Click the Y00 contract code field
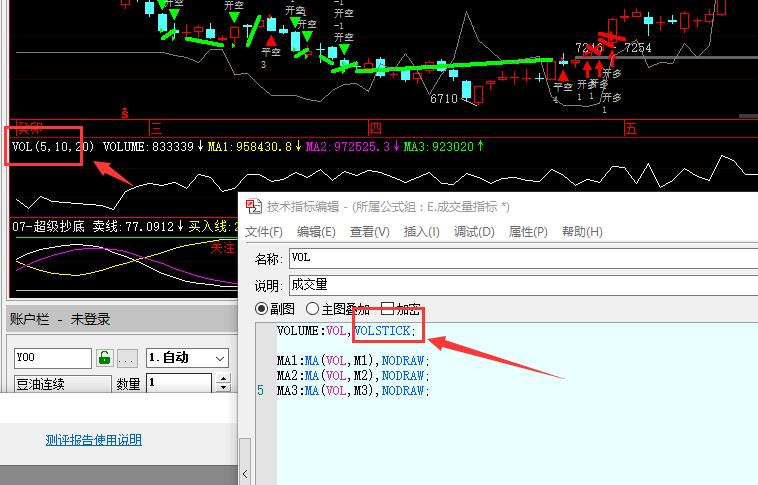Viewport: 758px width, 485px height. pyautogui.click(x=53, y=358)
